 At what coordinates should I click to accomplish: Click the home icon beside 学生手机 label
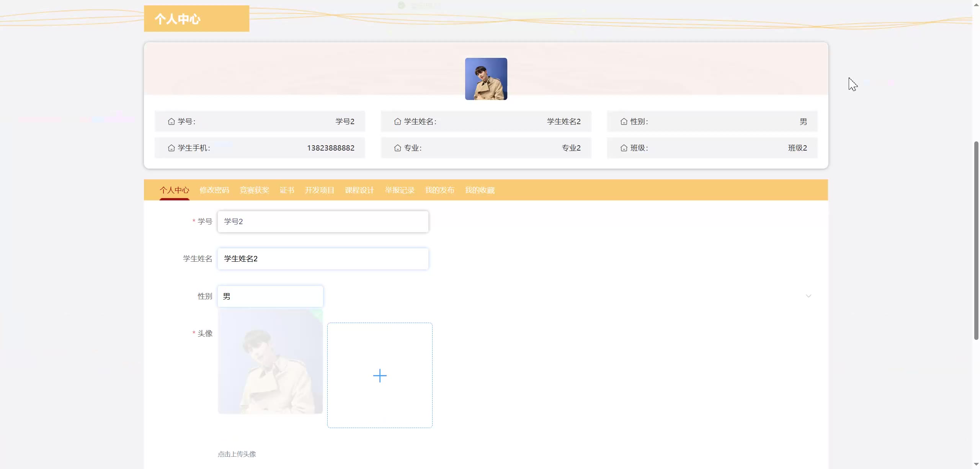[171, 148]
